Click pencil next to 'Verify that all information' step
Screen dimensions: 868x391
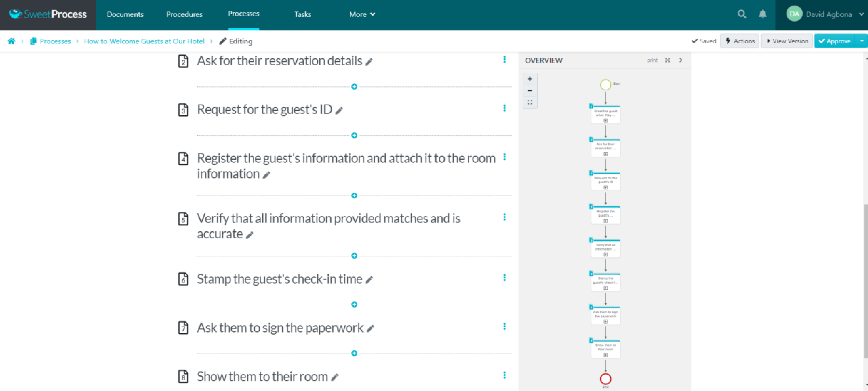coord(250,235)
